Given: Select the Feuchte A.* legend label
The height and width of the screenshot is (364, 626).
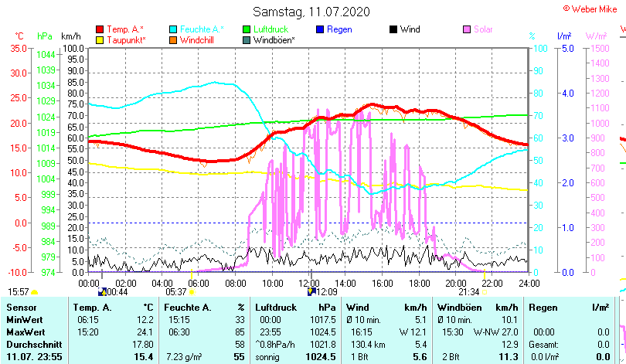Looking at the screenshot, I should [202, 29].
